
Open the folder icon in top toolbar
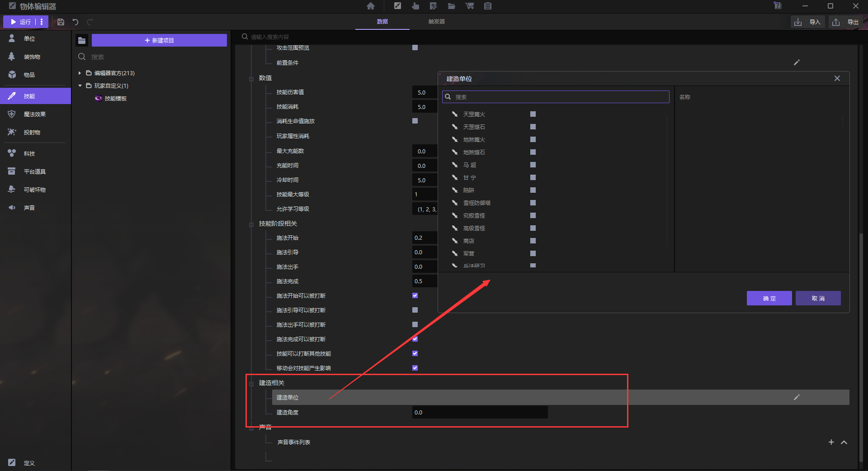[452, 6]
